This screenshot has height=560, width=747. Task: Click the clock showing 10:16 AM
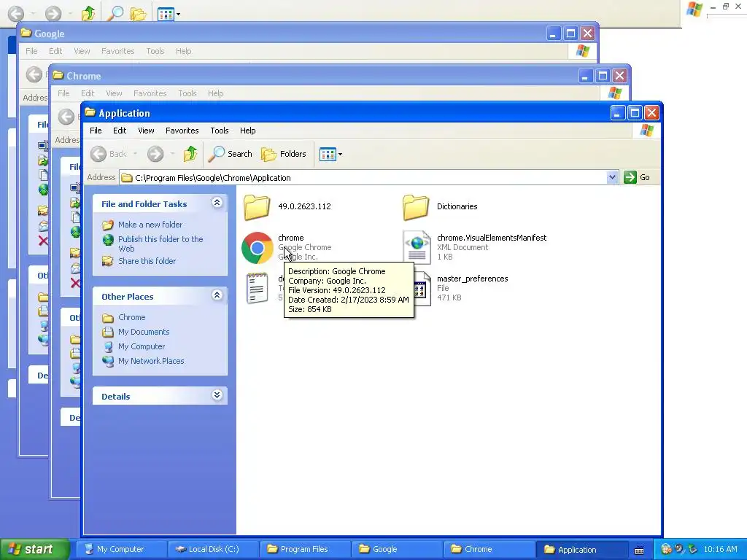(x=720, y=549)
